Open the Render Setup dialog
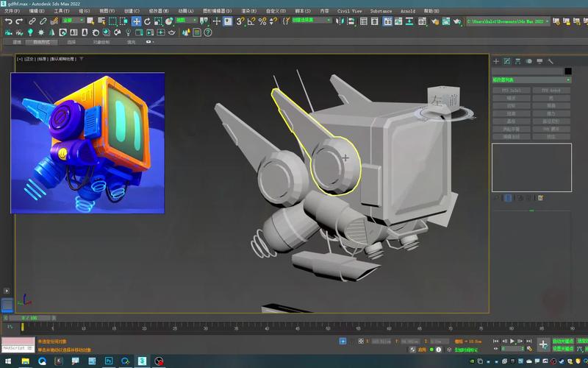 435,21
